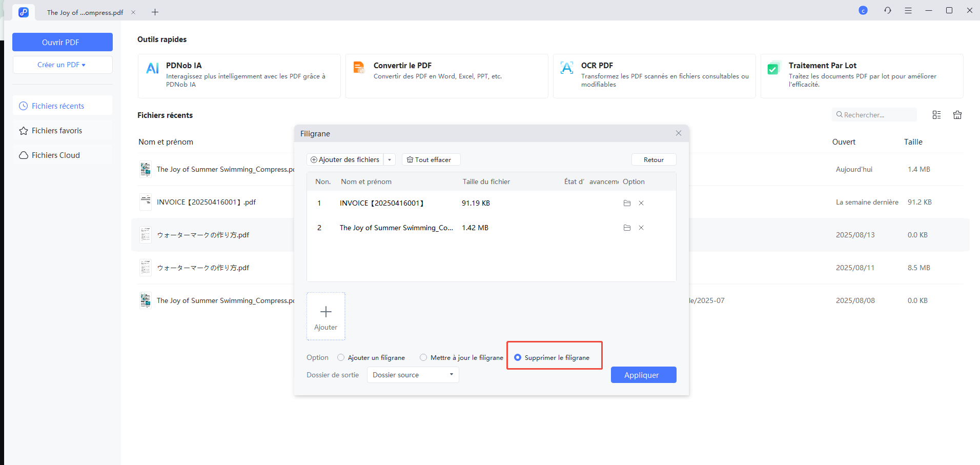Select Ajouter un filigrane option
Image resolution: width=980 pixels, height=465 pixels.
tap(341, 357)
